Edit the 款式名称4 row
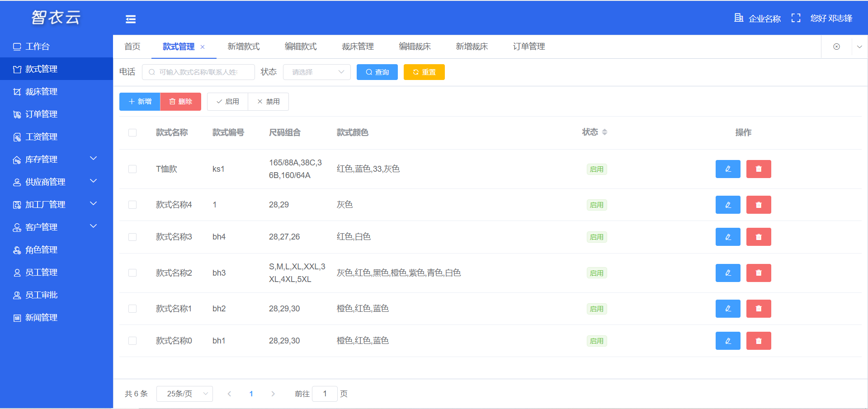 tap(728, 205)
